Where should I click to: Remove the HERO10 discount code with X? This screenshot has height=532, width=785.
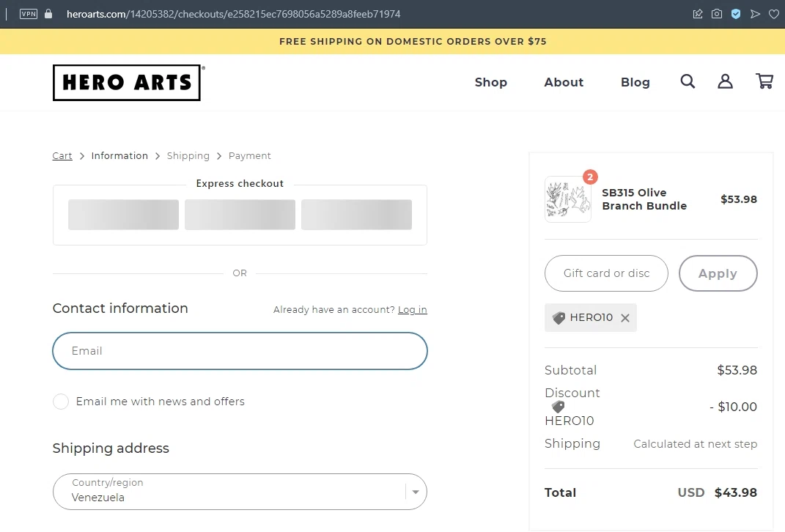624,318
